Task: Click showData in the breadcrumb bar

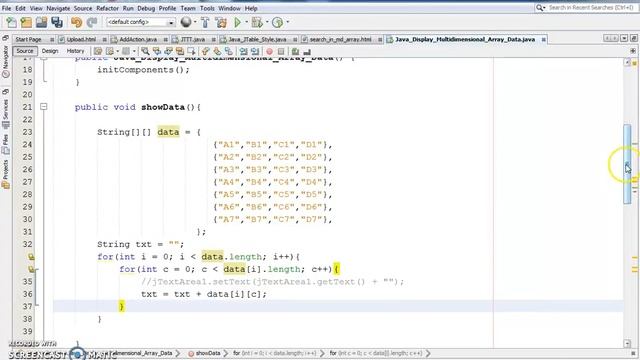Action: [207, 353]
